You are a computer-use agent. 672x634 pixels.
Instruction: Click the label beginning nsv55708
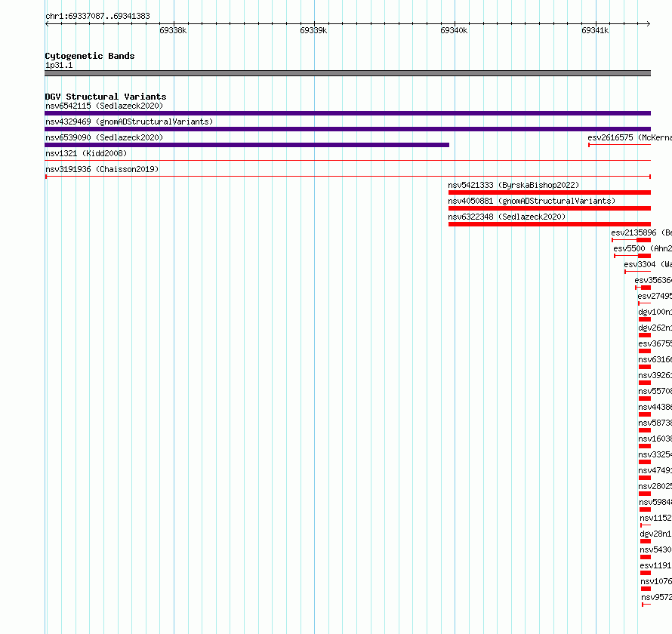pos(655,391)
